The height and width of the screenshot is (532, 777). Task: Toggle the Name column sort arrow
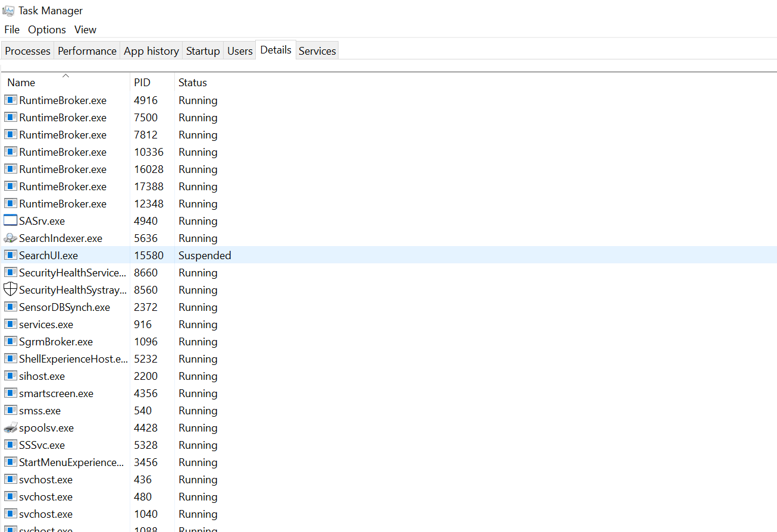click(66, 75)
